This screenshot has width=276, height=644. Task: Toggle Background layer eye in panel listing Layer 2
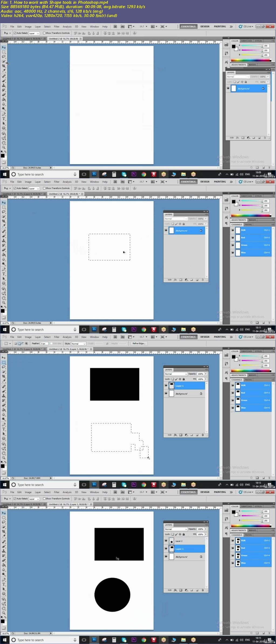tap(166, 556)
